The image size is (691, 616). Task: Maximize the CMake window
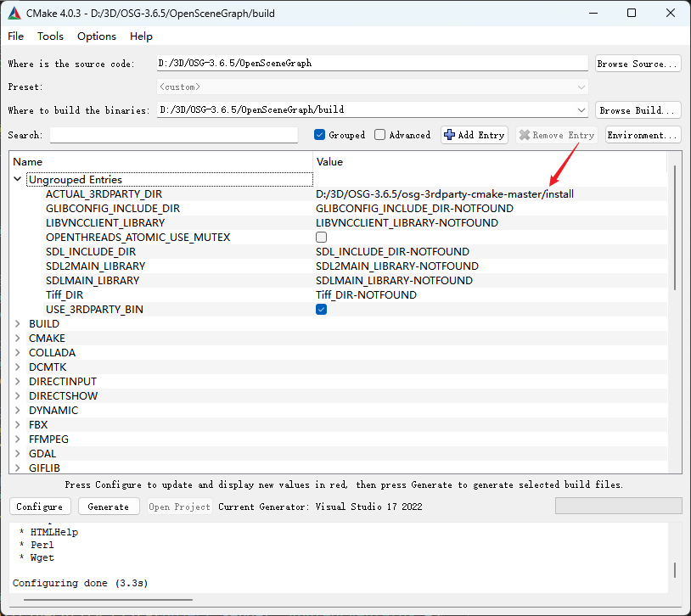tap(632, 13)
